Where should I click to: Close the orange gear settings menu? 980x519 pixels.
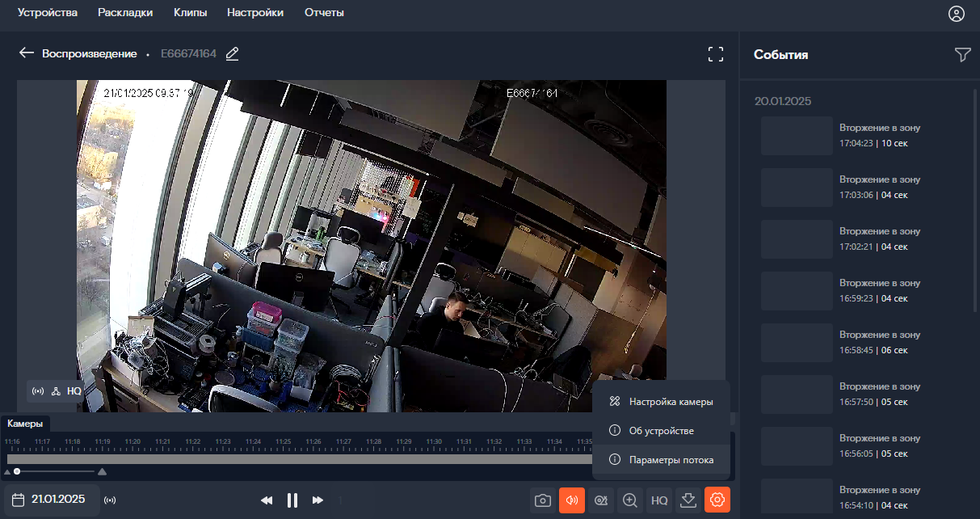click(x=717, y=500)
